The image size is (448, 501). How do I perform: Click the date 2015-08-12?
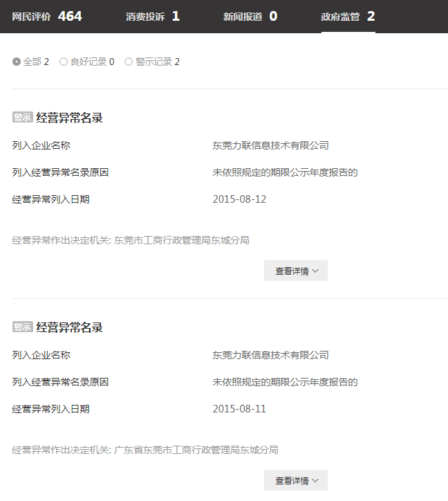click(x=239, y=199)
